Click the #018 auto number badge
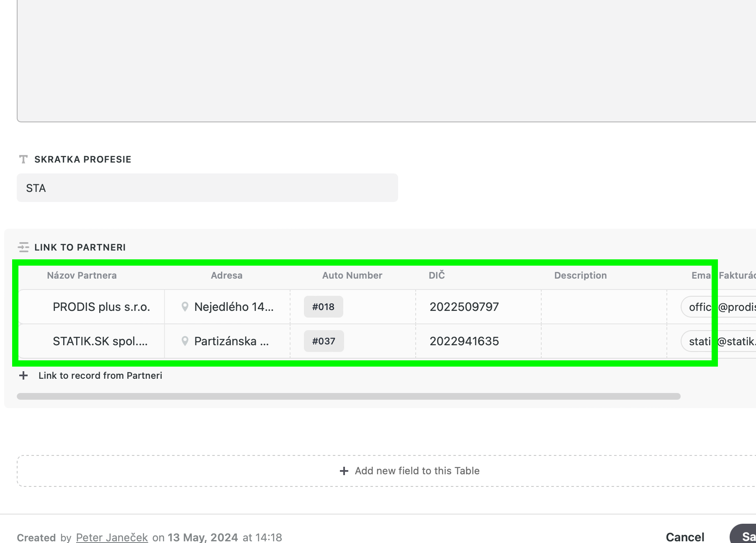The height and width of the screenshot is (543, 756). click(324, 307)
